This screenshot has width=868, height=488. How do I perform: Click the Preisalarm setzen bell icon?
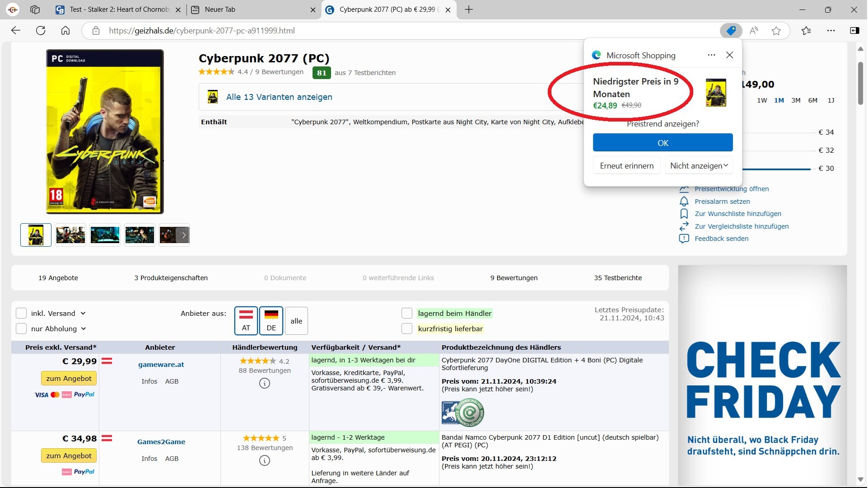(684, 202)
